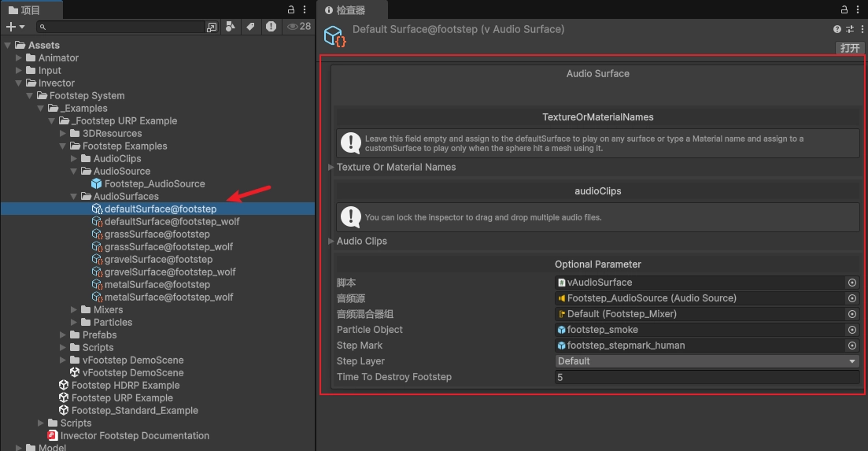Open the Inspector panel three-dot menu
The image size is (868, 451).
point(858,9)
